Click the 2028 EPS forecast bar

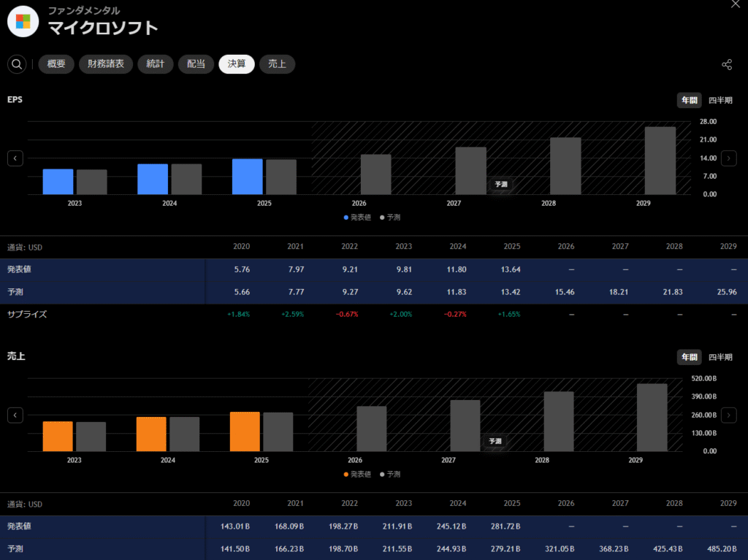click(566, 166)
